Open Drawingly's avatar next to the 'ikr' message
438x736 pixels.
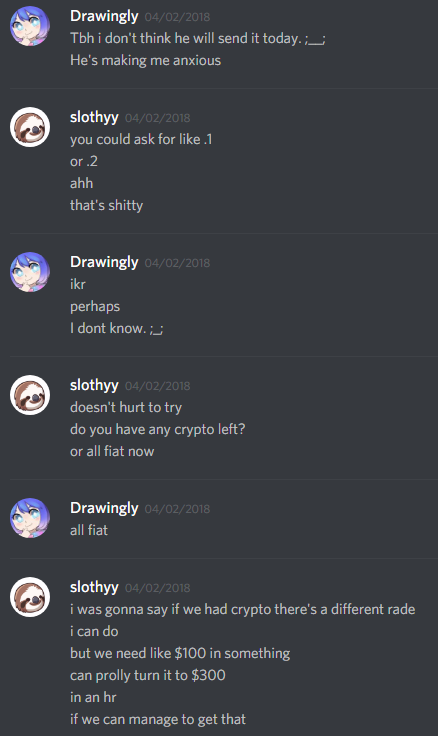coord(30,272)
